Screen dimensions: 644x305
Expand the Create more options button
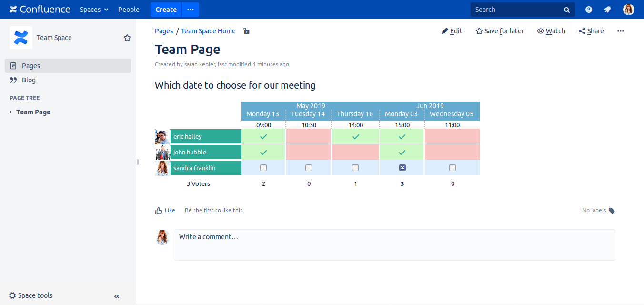[191, 10]
